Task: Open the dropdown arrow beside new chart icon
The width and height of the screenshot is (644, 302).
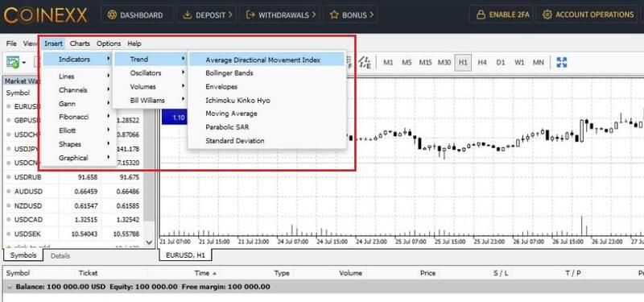Action: coord(24,63)
